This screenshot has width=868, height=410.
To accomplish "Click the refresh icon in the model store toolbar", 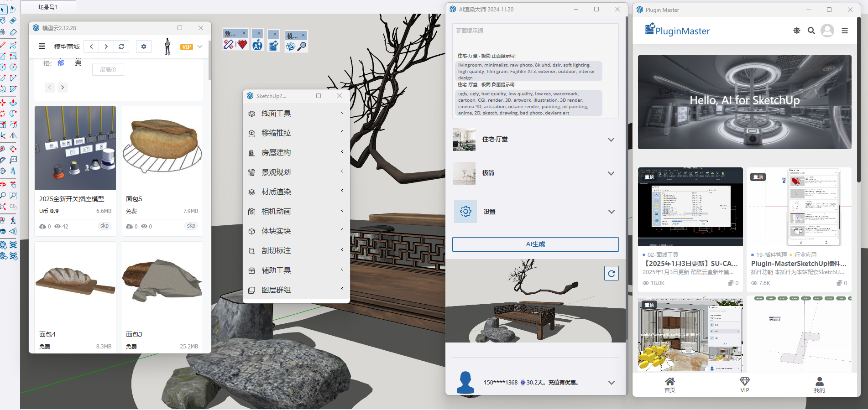I will [121, 47].
